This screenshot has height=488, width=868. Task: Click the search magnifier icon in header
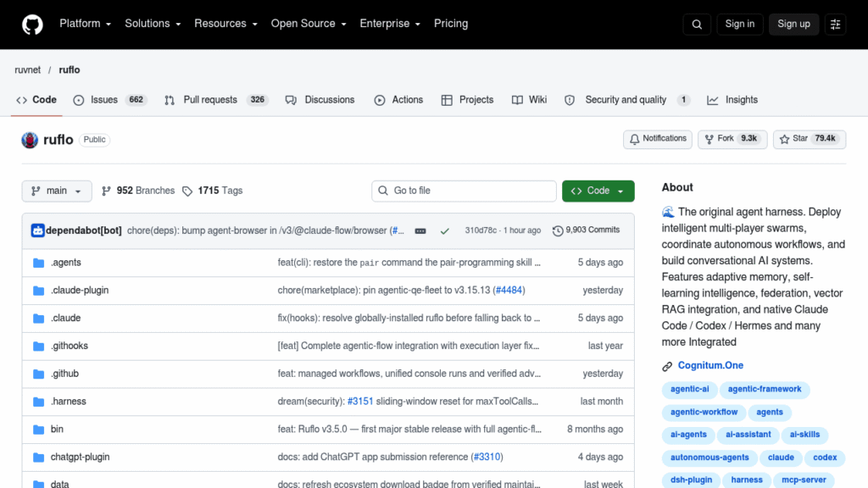(697, 25)
